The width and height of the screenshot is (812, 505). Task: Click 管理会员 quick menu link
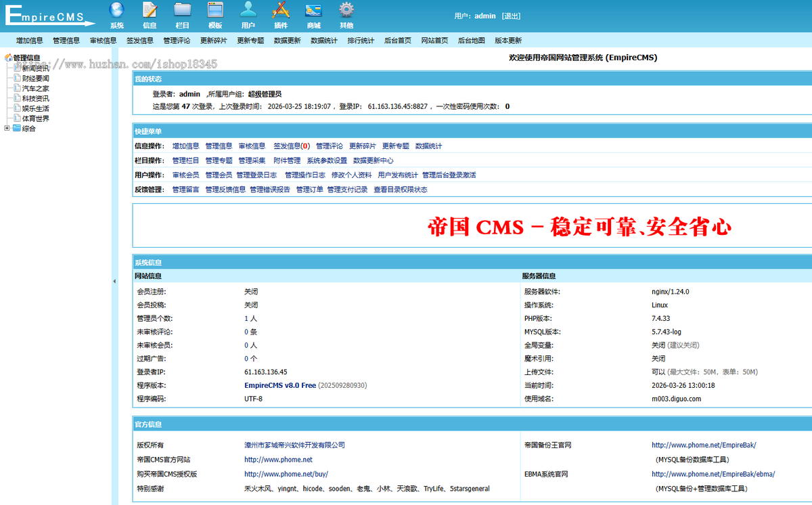click(x=219, y=175)
